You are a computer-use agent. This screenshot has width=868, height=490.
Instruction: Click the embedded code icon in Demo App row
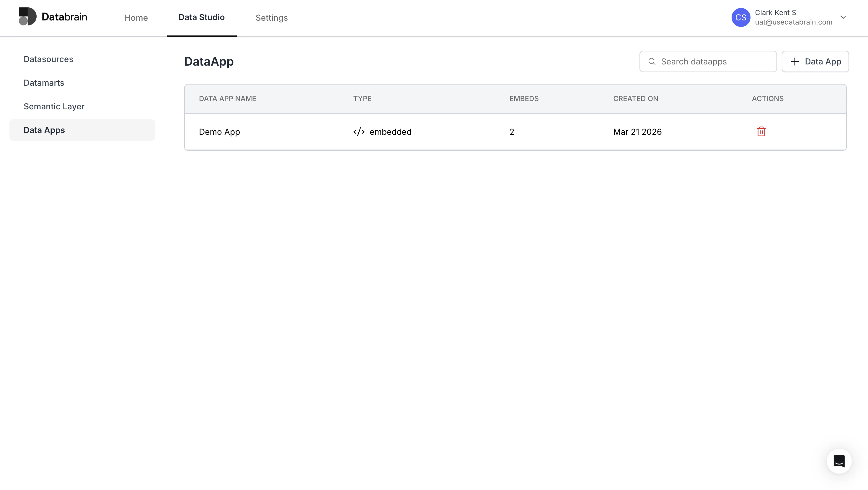click(358, 132)
